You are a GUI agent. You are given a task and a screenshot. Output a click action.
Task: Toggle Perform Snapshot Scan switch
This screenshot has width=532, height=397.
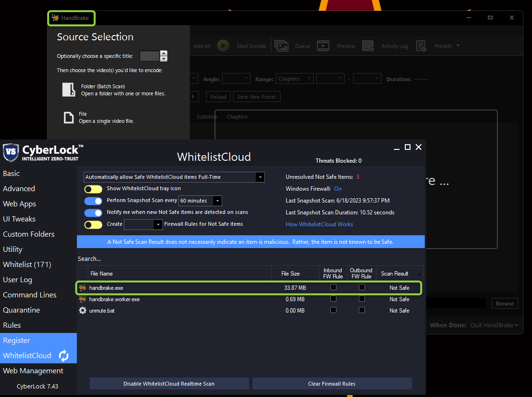[93, 201]
